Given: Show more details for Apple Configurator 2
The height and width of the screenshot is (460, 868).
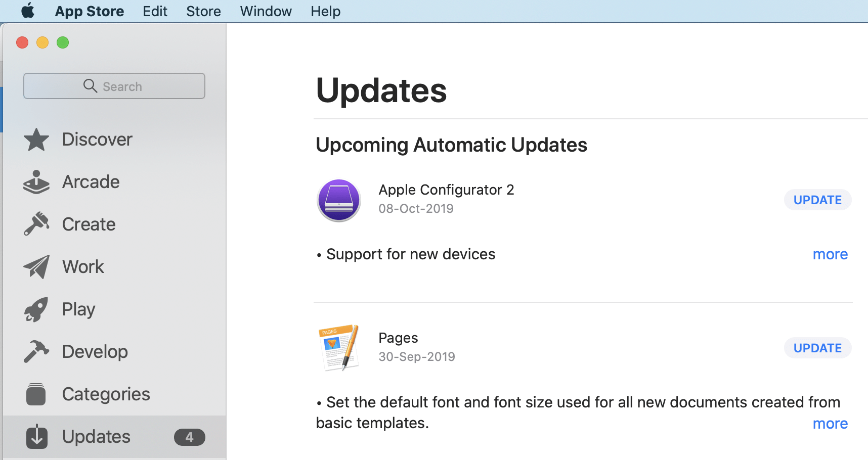Looking at the screenshot, I should click(830, 254).
